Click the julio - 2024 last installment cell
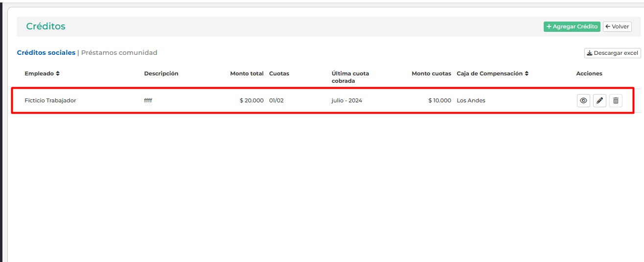 coord(347,100)
